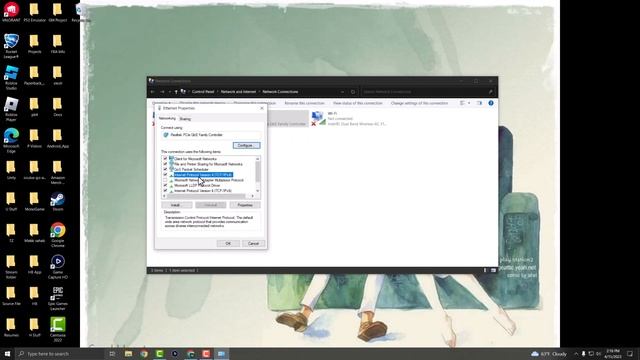Click the list scroll down arrow

click(258, 191)
